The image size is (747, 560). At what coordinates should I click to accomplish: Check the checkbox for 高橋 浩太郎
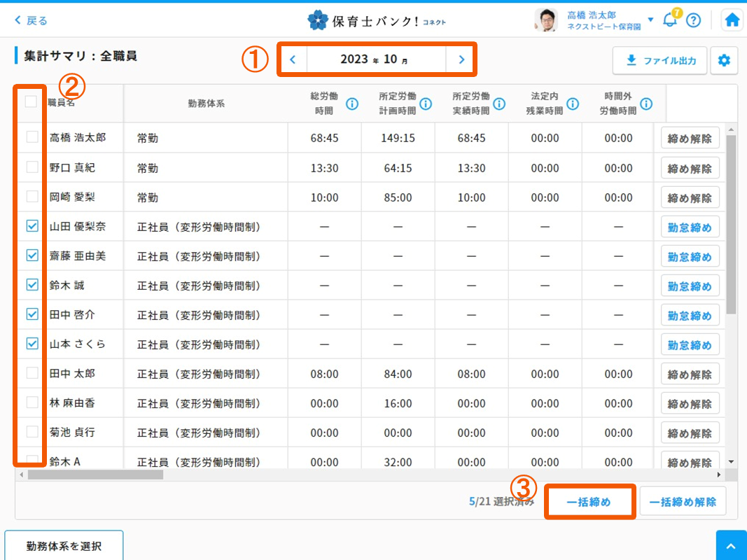click(x=32, y=137)
